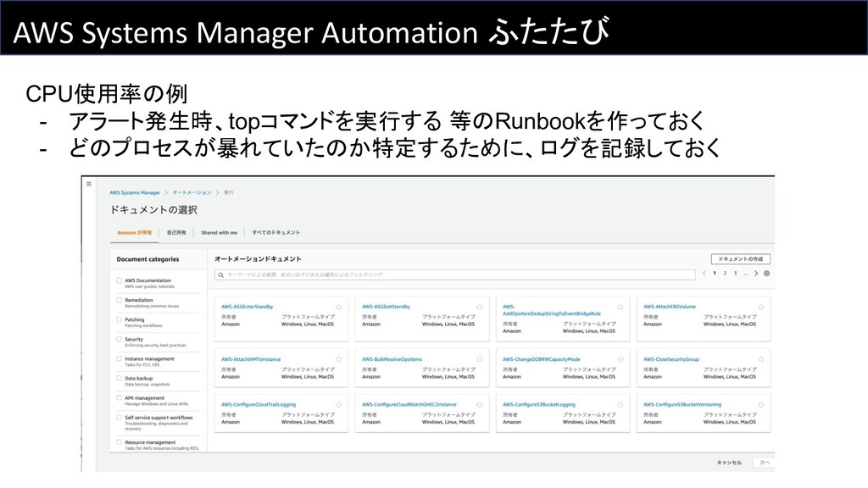Switch to the 自己所有 tab
Viewport: 868px width, 488px height.
point(176,233)
